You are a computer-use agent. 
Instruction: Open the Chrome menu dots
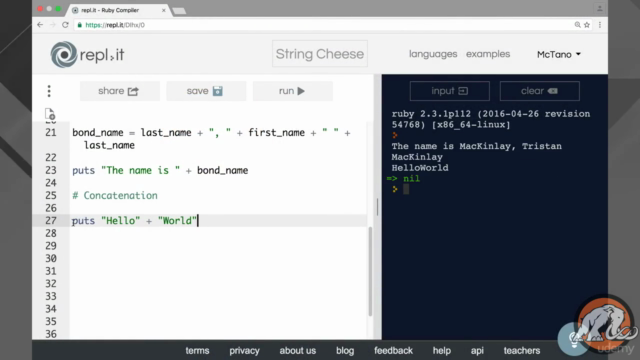point(600,25)
